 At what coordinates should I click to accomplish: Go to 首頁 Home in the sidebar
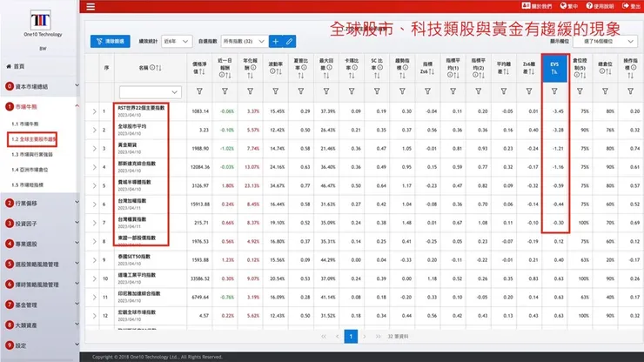coord(16,66)
